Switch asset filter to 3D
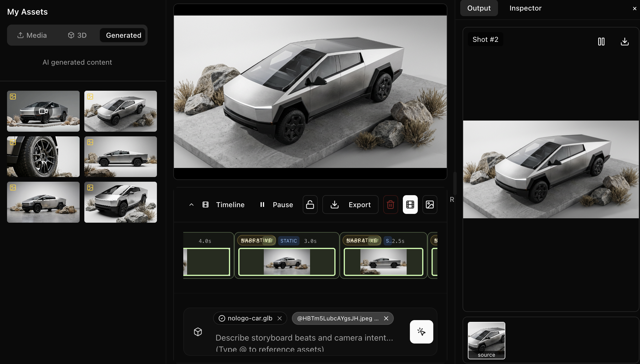 77,35
